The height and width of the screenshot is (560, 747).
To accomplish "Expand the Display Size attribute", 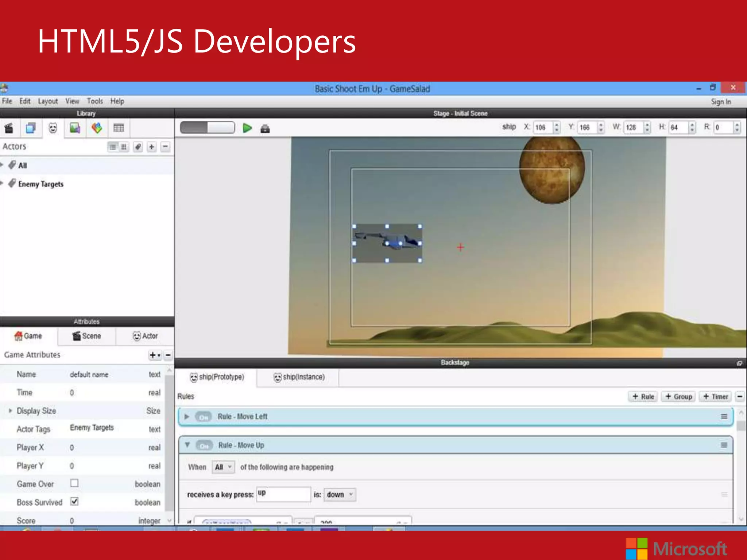I will (10, 411).
